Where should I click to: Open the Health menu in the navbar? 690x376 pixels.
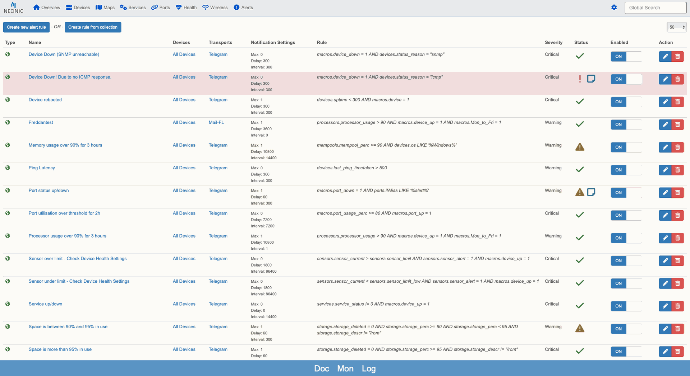[186, 7]
